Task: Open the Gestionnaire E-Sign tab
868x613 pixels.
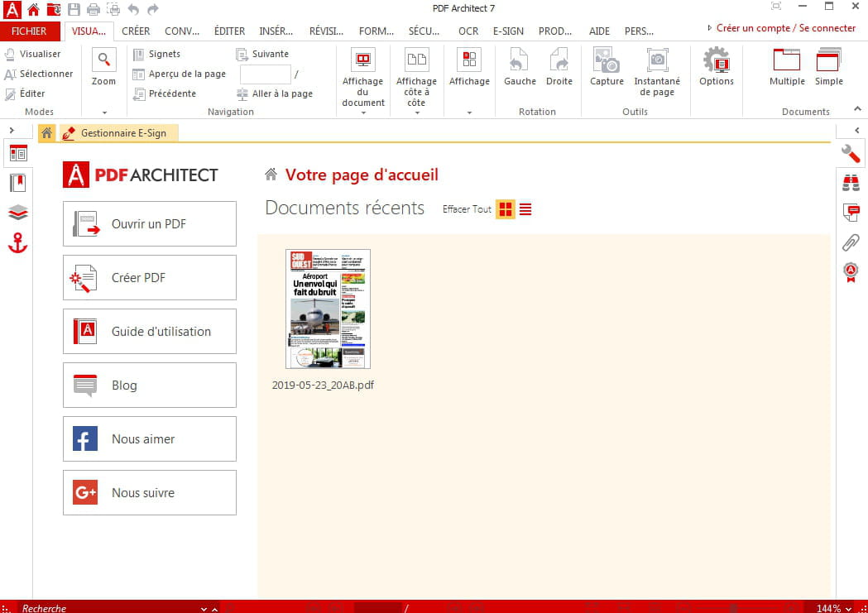Action: point(119,133)
